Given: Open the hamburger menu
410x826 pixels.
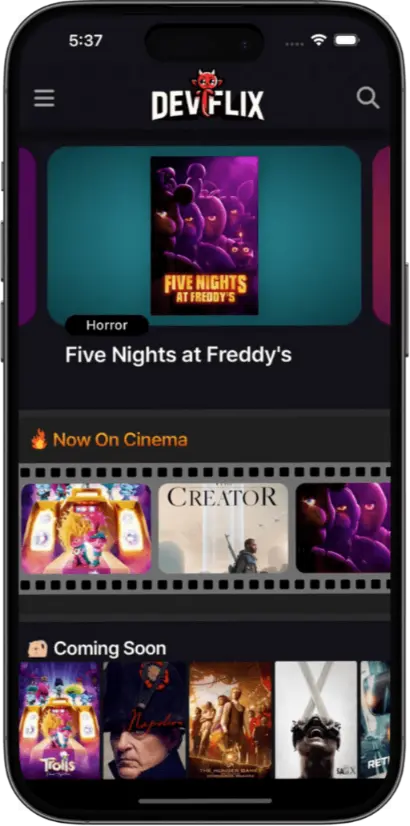Looking at the screenshot, I should pyautogui.click(x=44, y=98).
